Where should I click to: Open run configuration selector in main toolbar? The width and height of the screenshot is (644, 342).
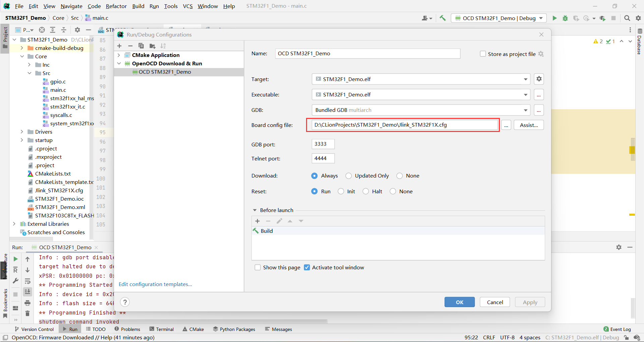point(499,18)
